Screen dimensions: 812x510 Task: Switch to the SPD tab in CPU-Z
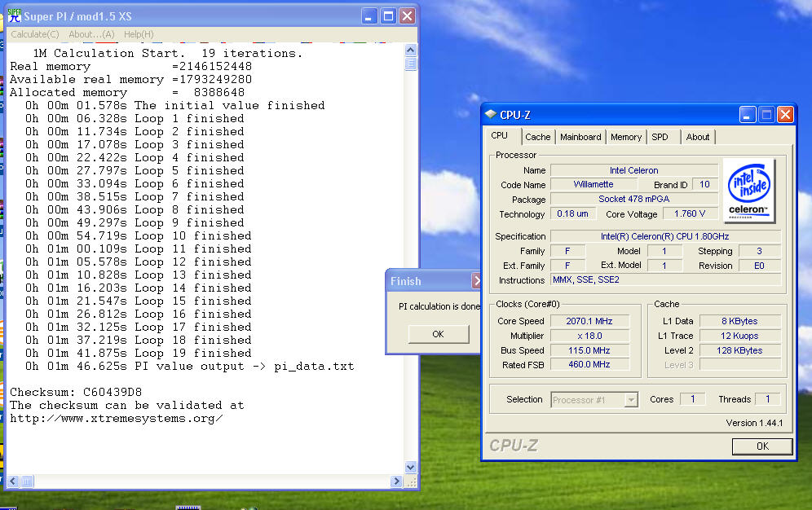660,137
